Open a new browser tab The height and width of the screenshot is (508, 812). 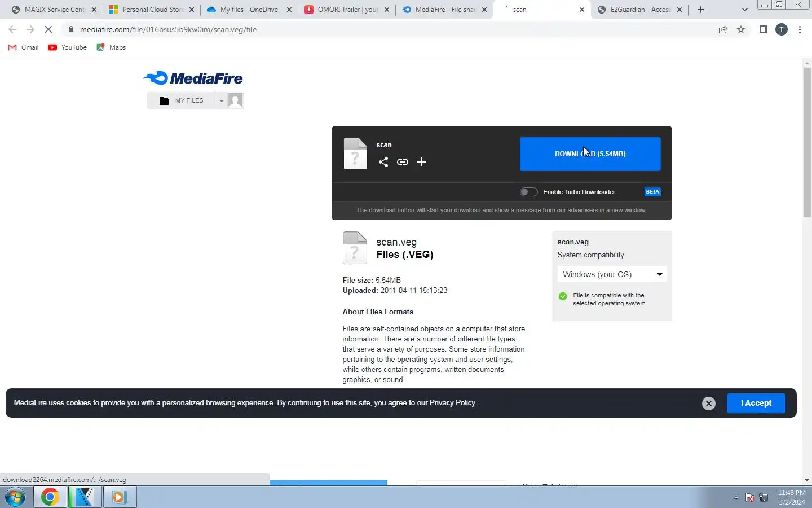coord(701,10)
